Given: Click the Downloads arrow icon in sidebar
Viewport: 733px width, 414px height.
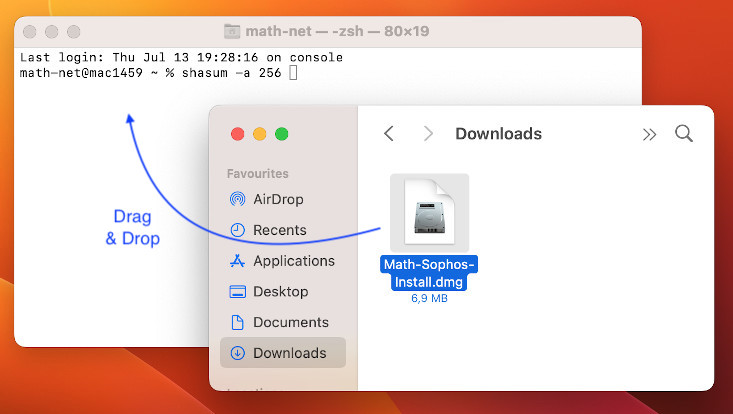Looking at the screenshot, I should pos(237,353).
